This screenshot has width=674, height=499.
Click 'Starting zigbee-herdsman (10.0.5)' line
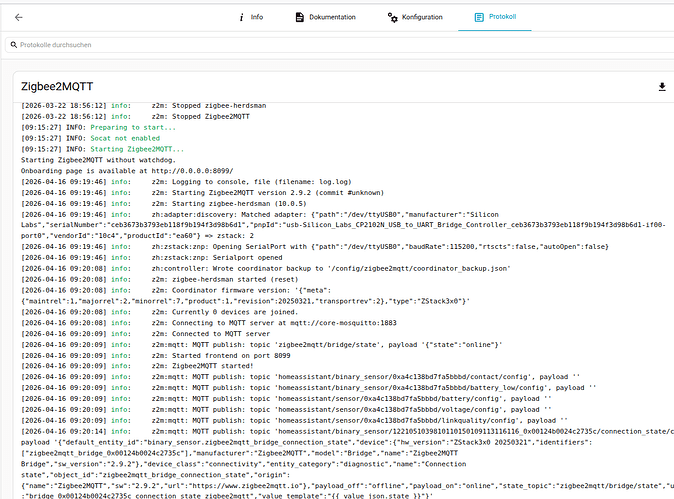164,204
